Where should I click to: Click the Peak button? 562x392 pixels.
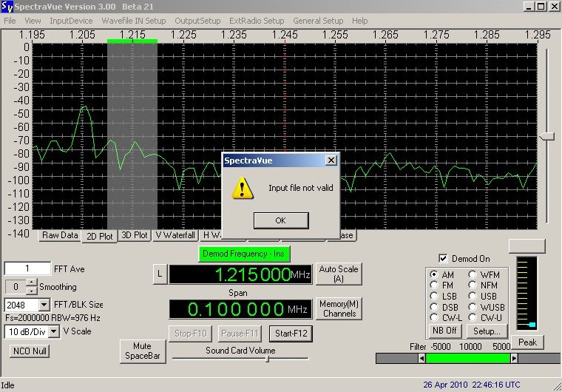coord(527,342)
